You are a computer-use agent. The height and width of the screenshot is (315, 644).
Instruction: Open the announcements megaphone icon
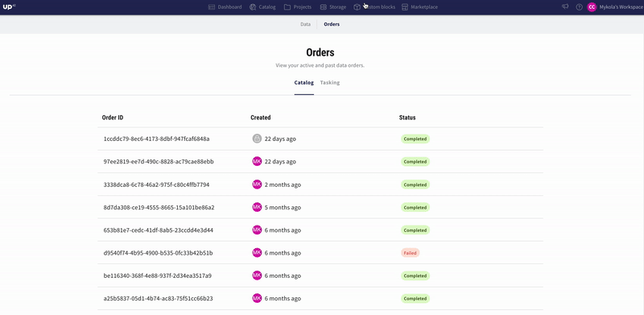[566, 6]
